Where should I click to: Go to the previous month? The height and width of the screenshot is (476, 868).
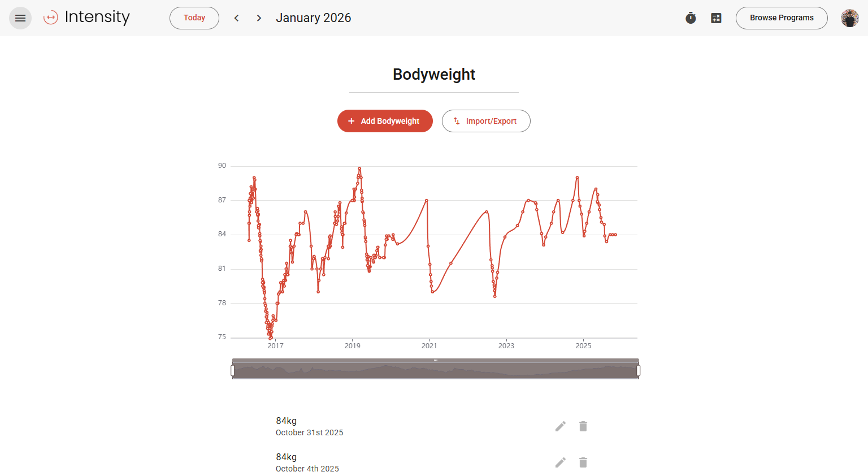237,18
